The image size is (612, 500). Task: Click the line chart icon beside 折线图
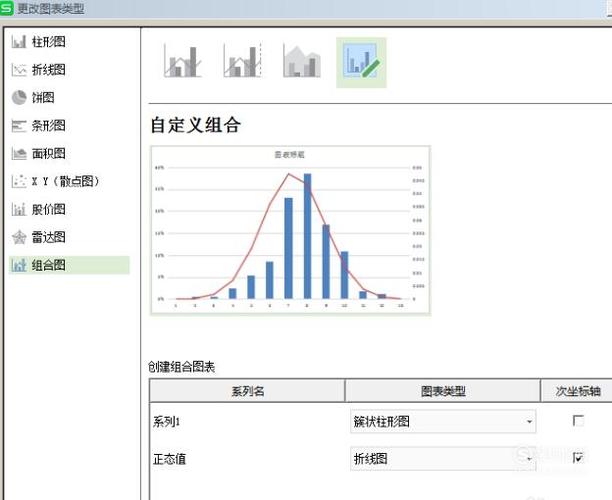(19, 69)
